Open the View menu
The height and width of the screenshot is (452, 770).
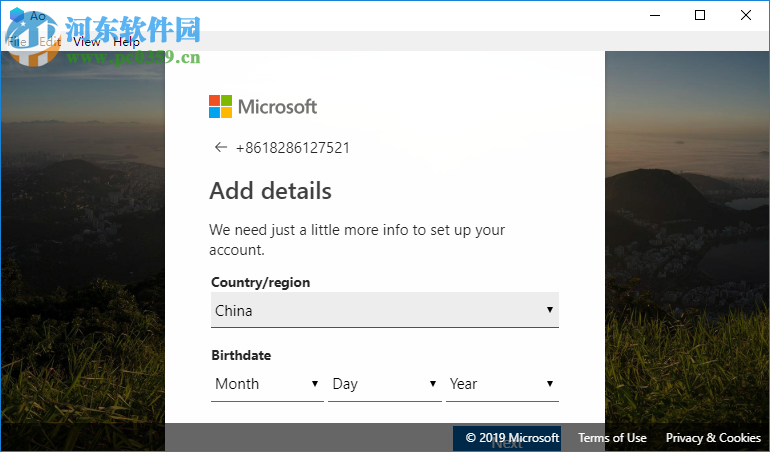coord(87,42)
